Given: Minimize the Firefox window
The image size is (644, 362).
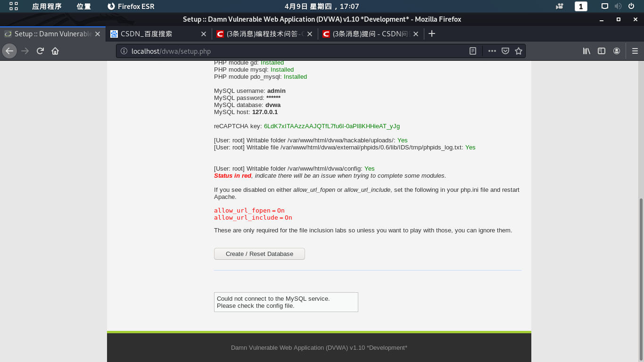Looking at the screenshot, I should (x=601, y=19).
